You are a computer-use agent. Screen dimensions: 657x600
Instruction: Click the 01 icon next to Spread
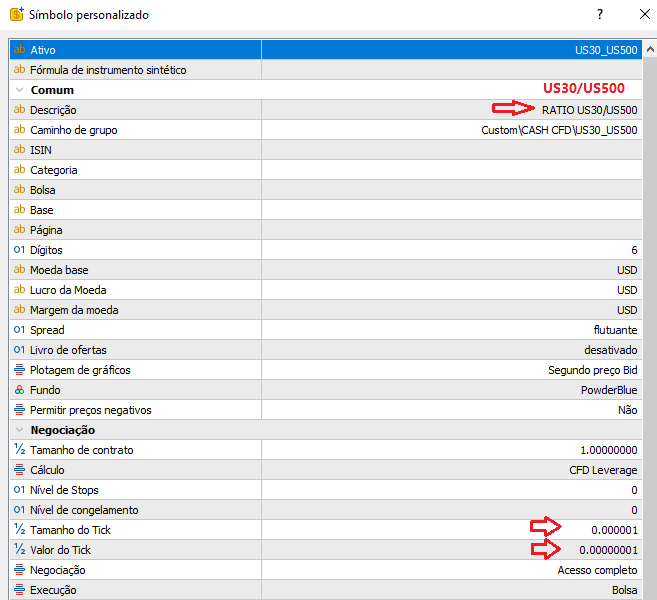19,330
